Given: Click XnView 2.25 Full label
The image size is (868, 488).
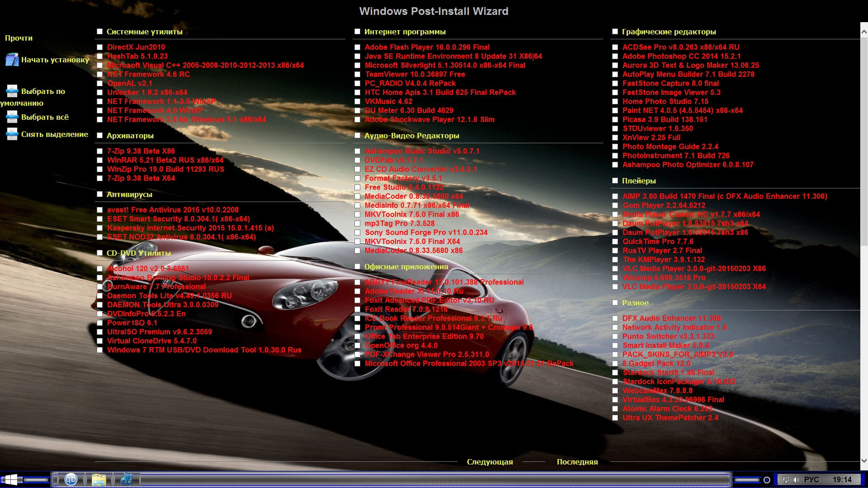Looking at the screenshot, I should pyautogui.click(x=651, y=137).
